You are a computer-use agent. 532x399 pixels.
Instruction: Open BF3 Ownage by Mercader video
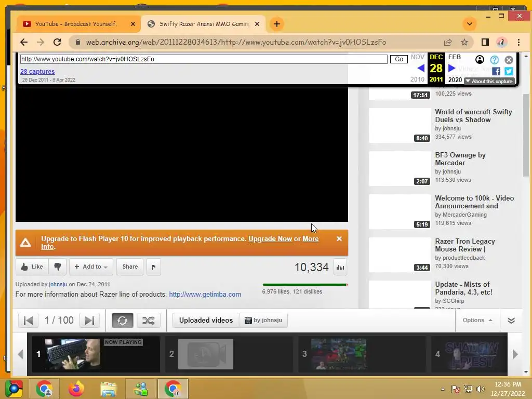click(x=460, y=159)
